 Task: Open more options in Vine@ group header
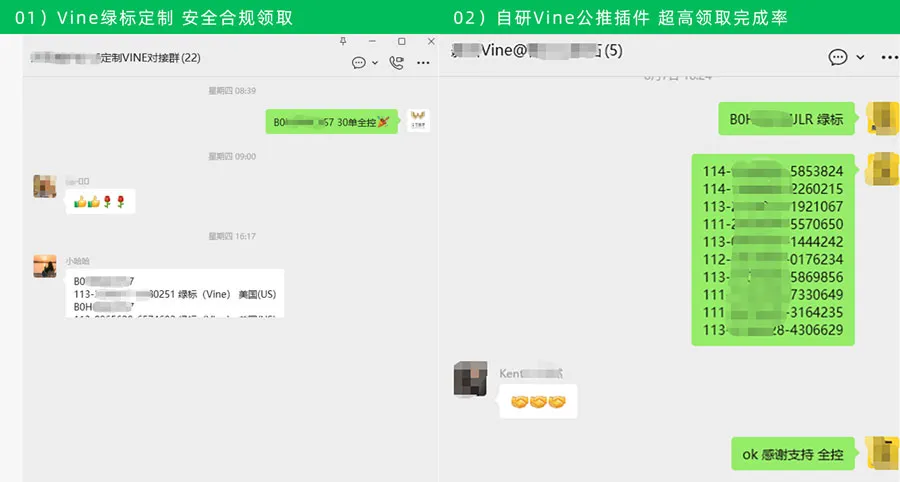pos(890,57)
